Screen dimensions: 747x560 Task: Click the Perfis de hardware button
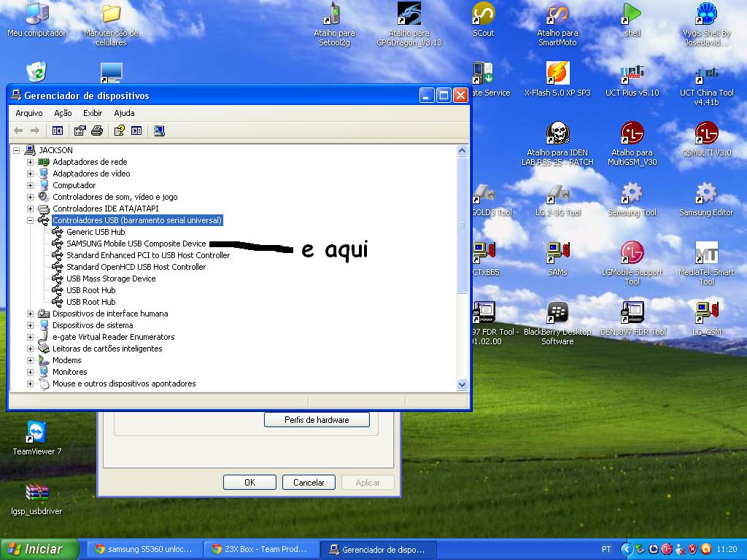[x=317, y=419]
